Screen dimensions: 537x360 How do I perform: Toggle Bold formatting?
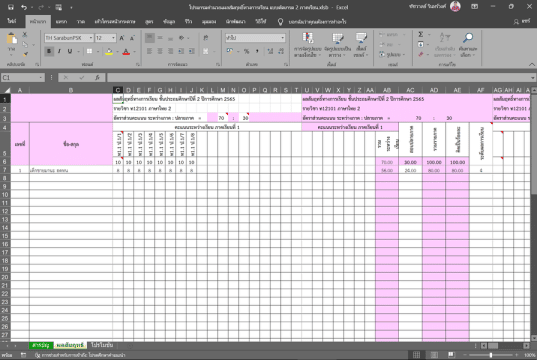pyautogui.click(x=49, y=51)
